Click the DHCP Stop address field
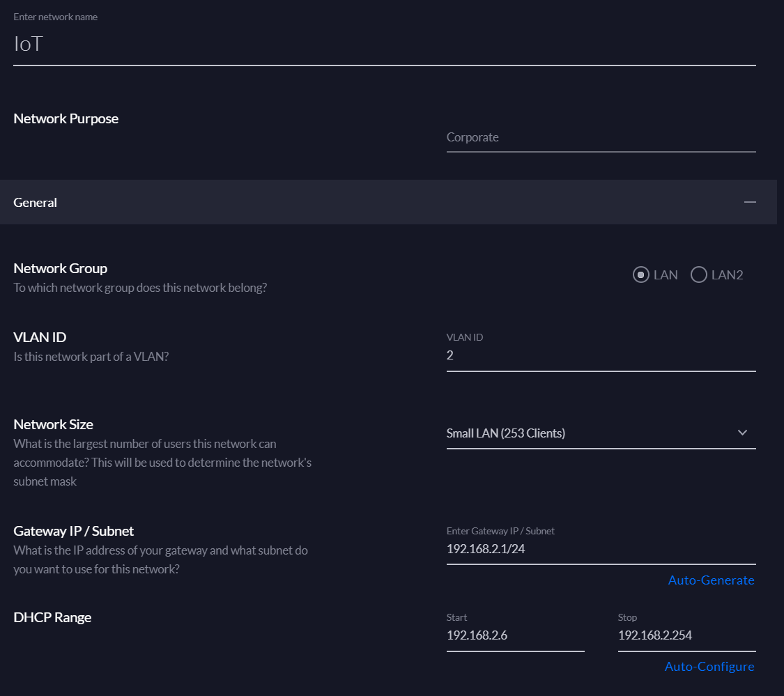The height and width of the screenshot is (696, 784). pyautogui.click(x=686, y=635)
